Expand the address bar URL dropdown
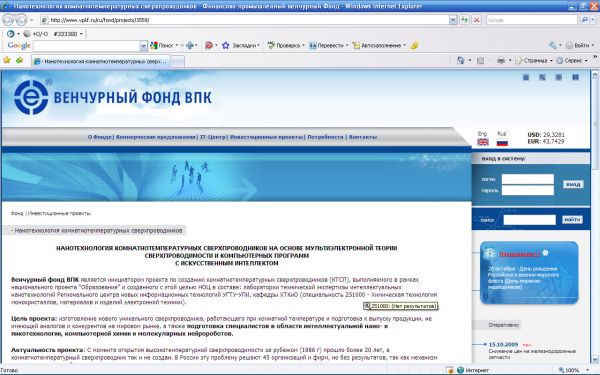The width and height of the screenshot is (600, 375). point(453,20)
